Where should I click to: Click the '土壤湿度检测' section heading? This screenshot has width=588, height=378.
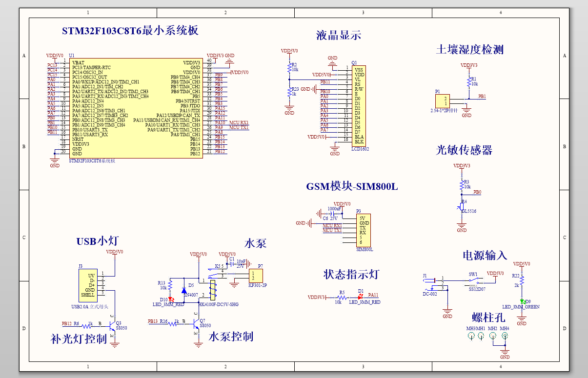(x=469, y=49)
